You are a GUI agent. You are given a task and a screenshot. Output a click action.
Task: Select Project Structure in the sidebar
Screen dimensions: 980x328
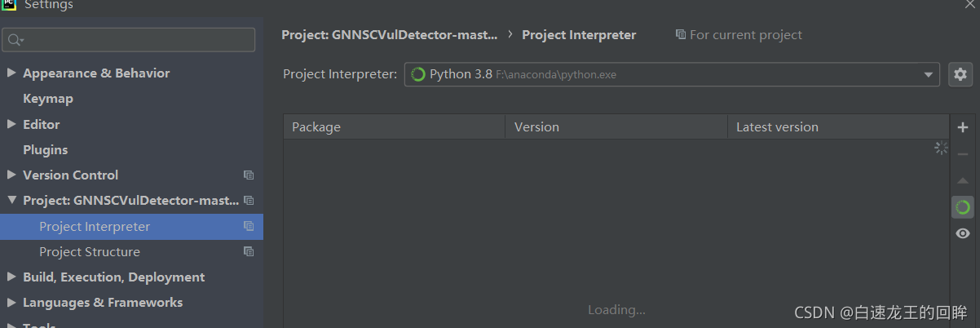click(x=90, y=252)
